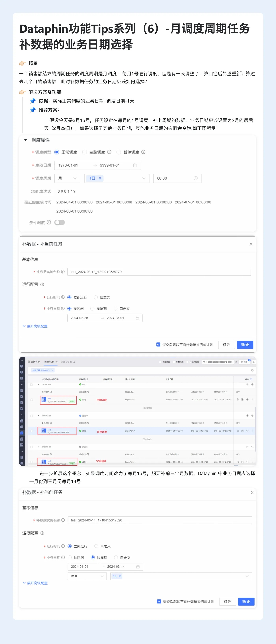Select 自定义 run time in first dialog
276x644 pixels.
pyautogui.click(x=96, y=297)
